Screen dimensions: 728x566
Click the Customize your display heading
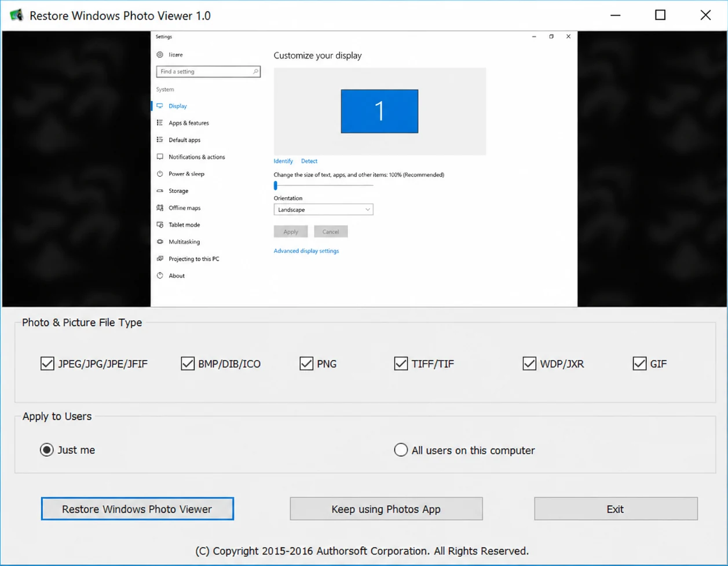point(317,56)
